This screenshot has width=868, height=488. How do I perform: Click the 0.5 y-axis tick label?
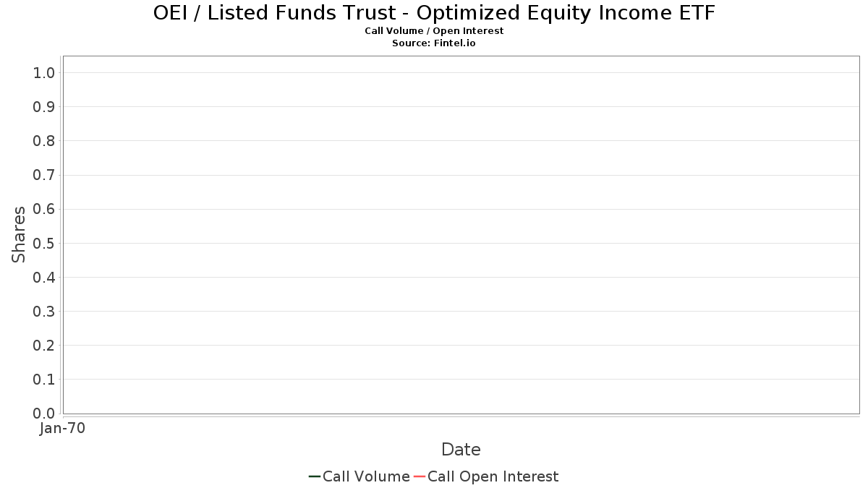point(44,243)
